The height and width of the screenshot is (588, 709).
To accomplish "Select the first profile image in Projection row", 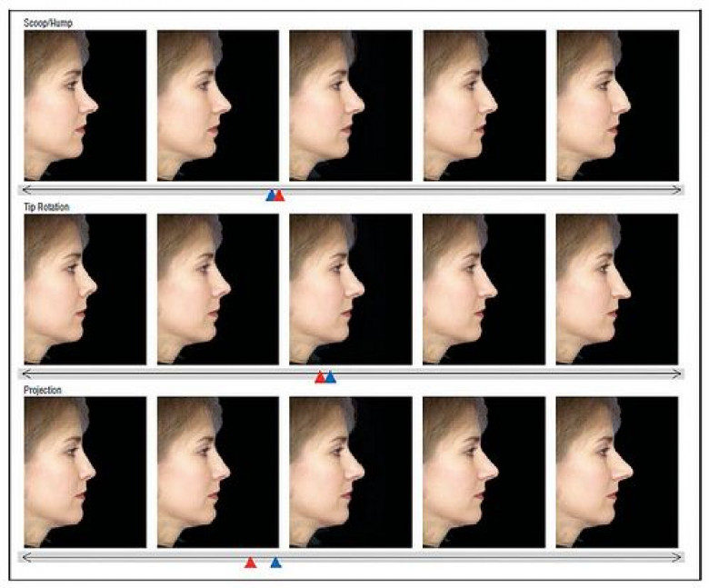I will click(85, 472).
